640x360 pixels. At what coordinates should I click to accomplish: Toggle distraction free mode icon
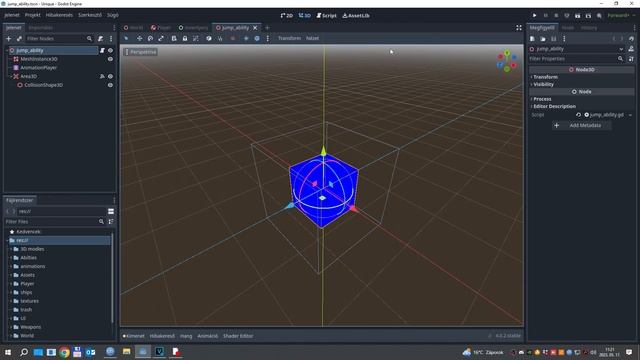pyautogui.click(x=519, y=27)
